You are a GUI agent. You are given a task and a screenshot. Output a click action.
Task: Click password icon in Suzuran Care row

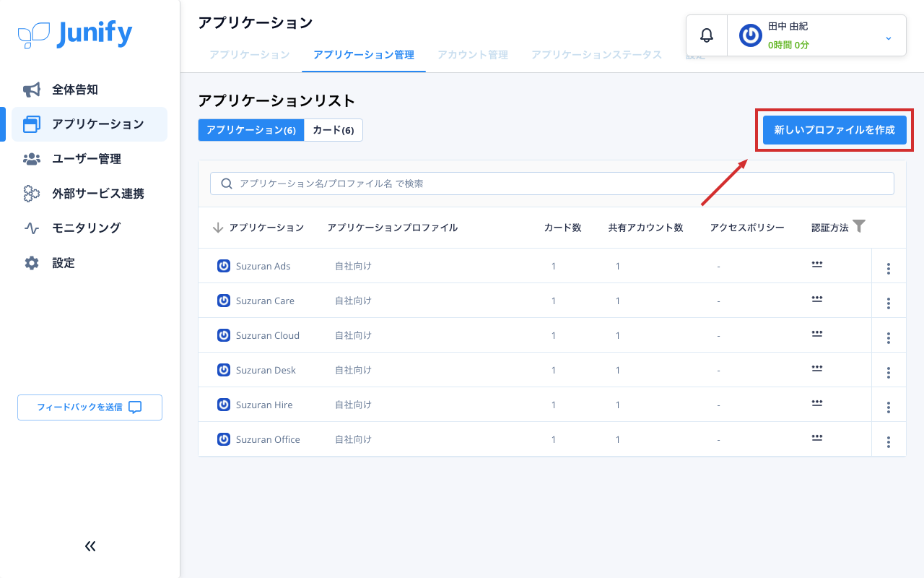[x=817, y=299]
